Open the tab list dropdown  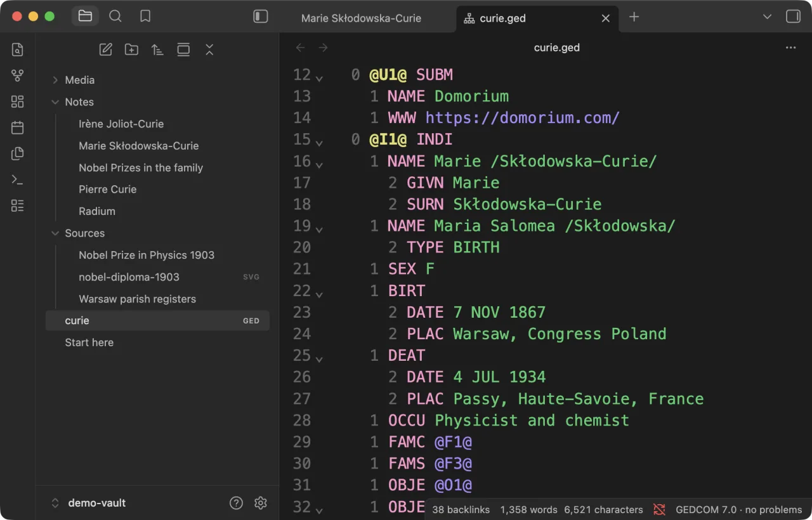[x=767, y=17]
